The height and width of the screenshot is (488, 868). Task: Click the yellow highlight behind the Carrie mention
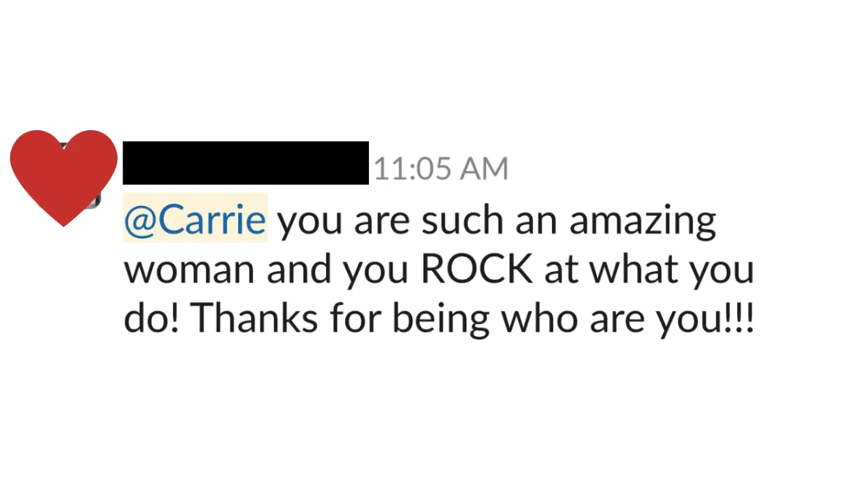(x=195, y=218)
